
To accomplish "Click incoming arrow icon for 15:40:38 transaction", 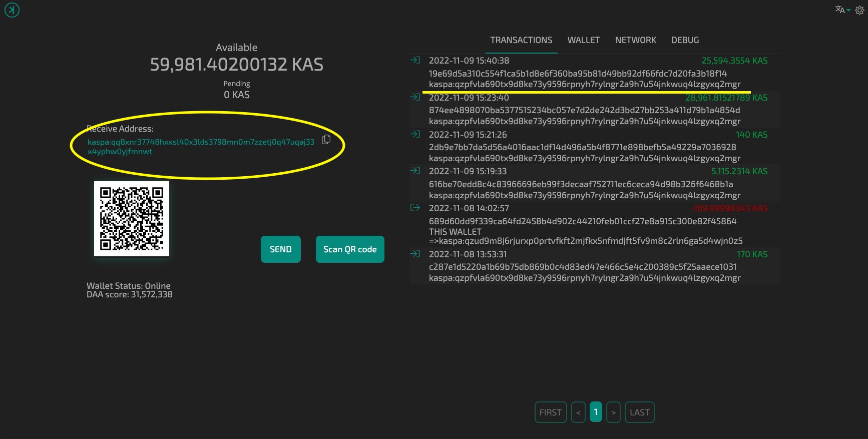I will [415, 60].
